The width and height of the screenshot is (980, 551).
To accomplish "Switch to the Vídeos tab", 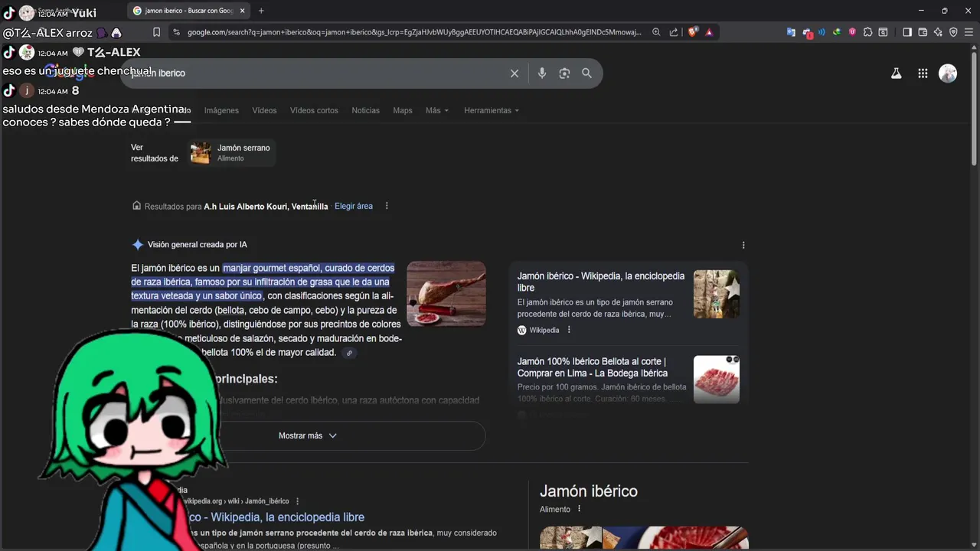I will click(x=264, y=110).
